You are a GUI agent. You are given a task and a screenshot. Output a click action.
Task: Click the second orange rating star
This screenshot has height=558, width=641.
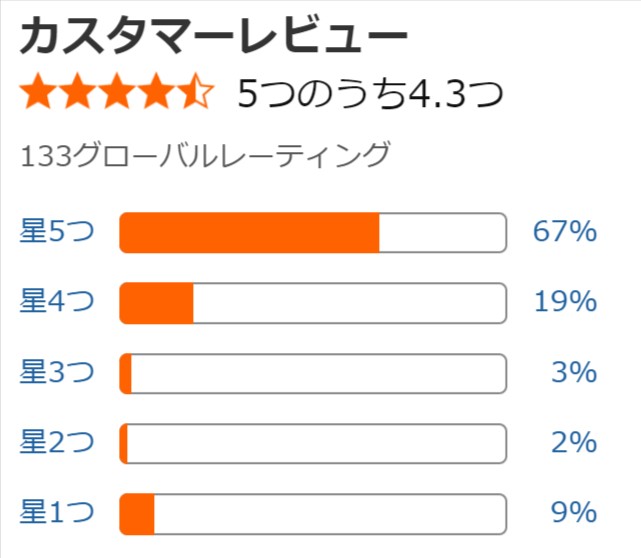point(77,91)
